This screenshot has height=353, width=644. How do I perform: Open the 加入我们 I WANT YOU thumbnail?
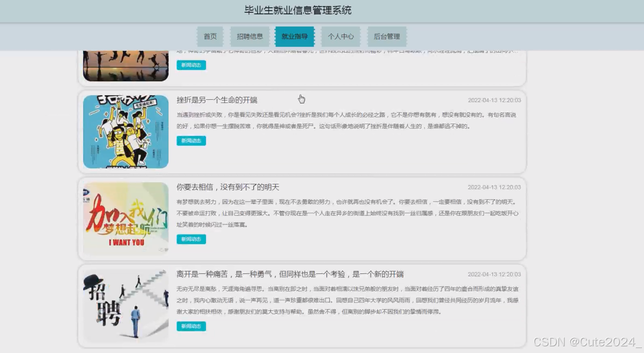(125, 218)
